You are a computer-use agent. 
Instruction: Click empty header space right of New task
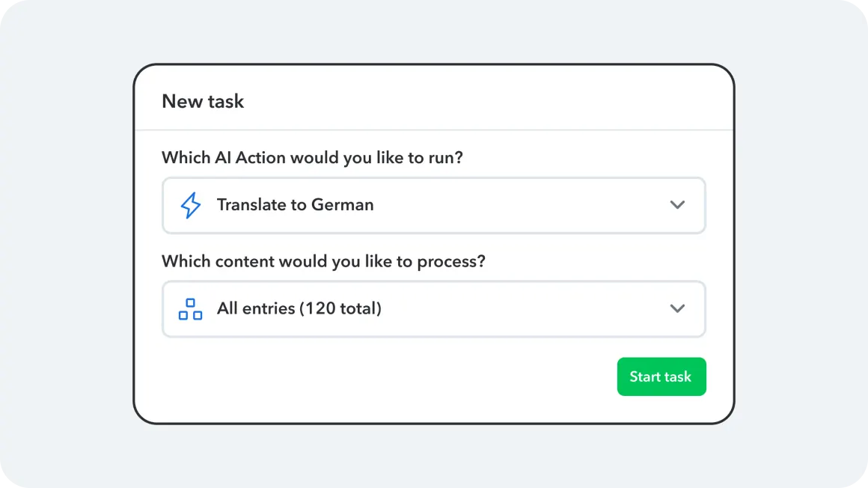point(486,102)
